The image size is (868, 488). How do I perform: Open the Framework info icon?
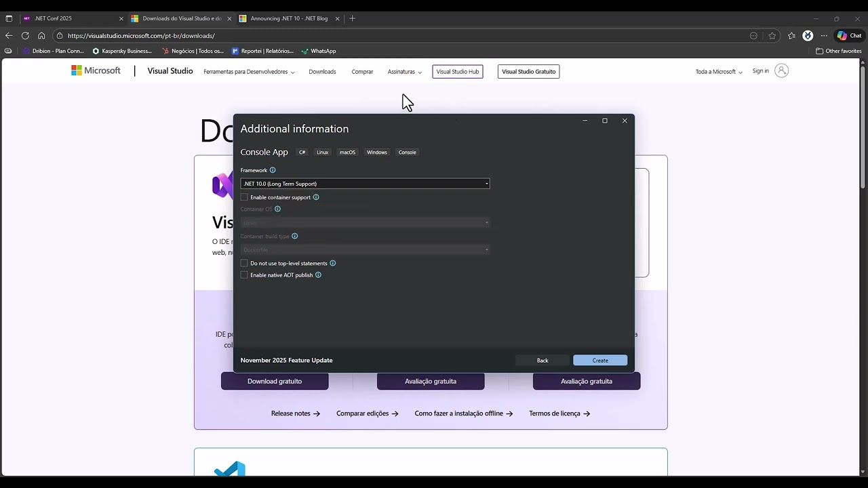[273, 170]
